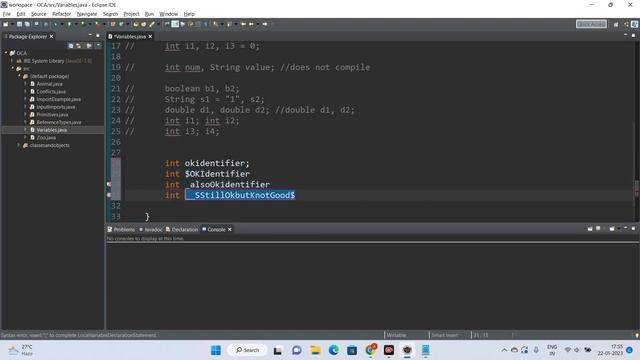Click the Eclipse icon in taskbar
The width and height of the screenshot is (640, 360).
[x=407, y=350]
